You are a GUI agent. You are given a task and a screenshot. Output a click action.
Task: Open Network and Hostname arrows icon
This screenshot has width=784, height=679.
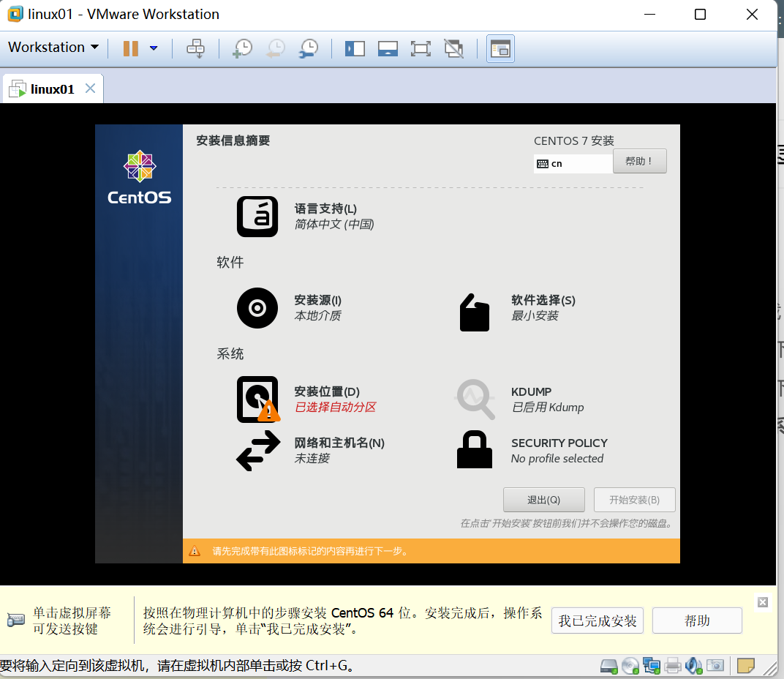pos(258,450)
